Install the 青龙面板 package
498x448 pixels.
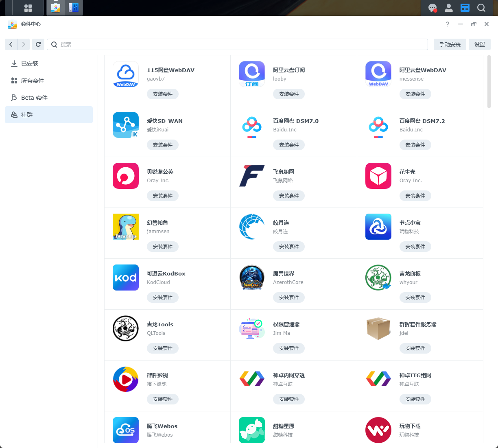415,297
